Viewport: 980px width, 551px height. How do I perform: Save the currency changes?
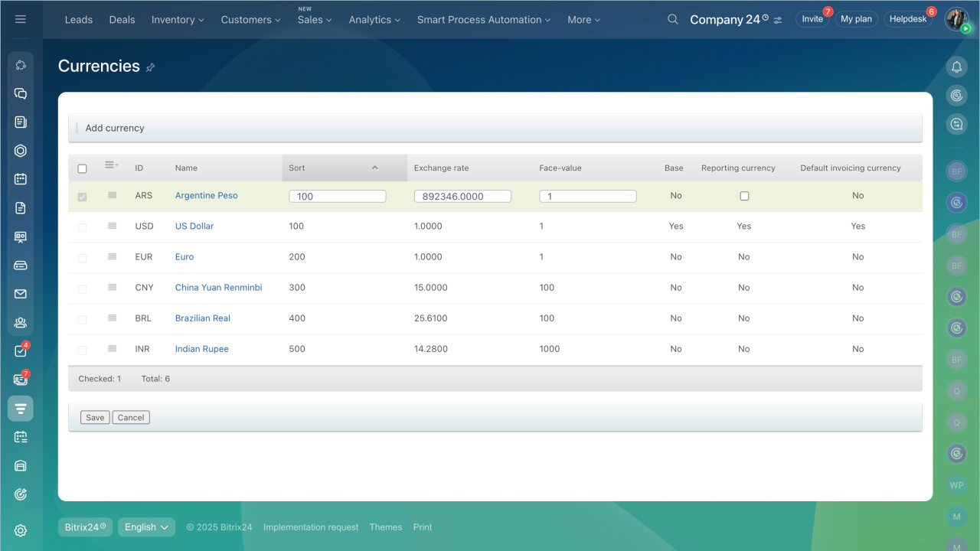(95, 418)
